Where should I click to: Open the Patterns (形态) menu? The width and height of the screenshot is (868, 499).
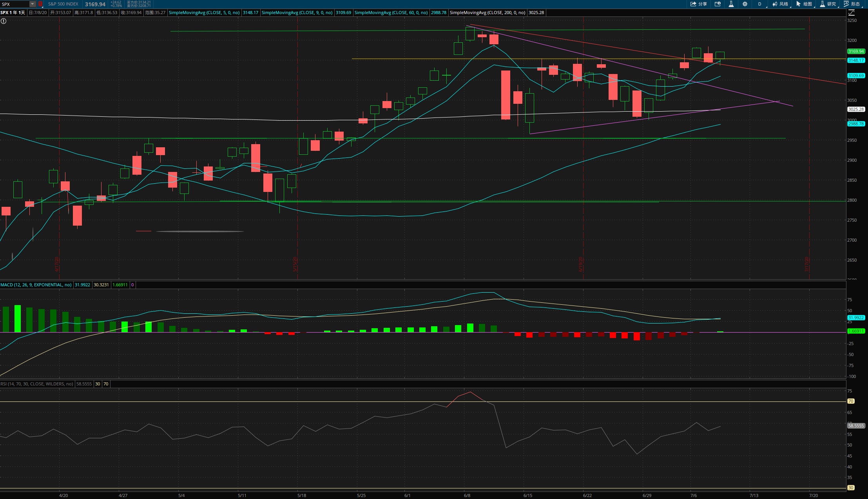click(852, 4)
